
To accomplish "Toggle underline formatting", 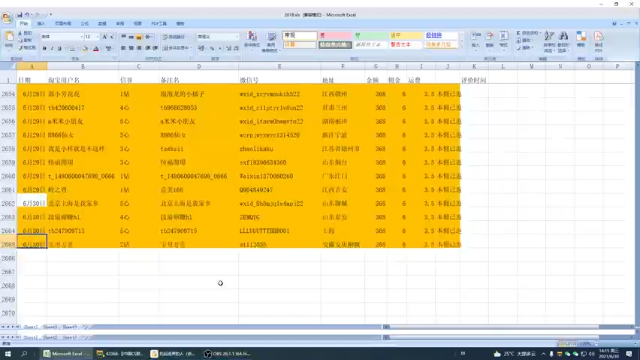I will pyautogui.click(x=60, y=49).
